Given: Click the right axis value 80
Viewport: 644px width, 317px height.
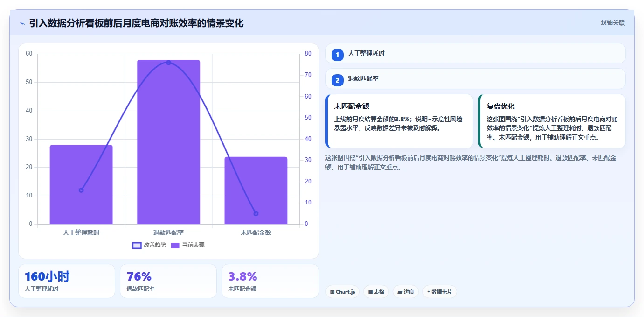Looking at the screenshot, I should [x=308, y=54].
